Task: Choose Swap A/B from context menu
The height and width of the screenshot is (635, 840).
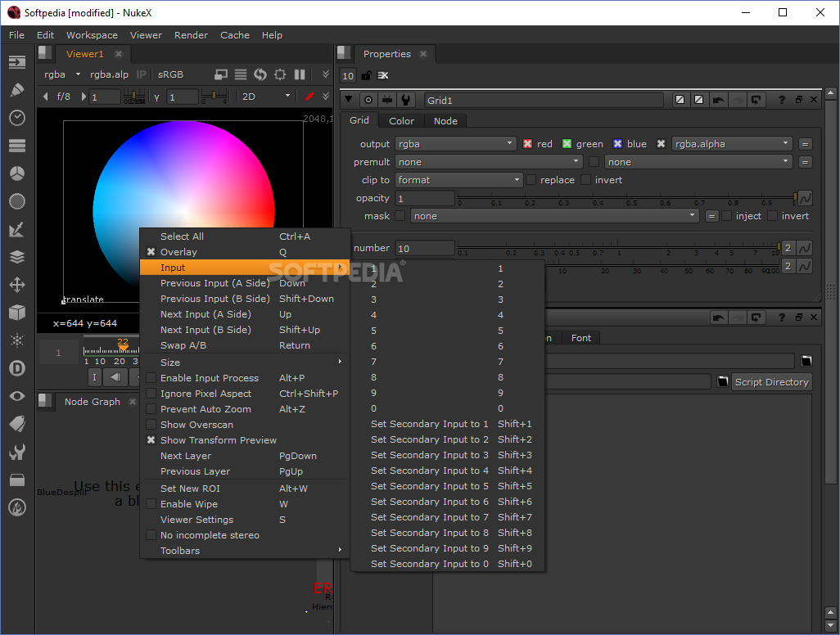Action: [x=245, y=345]
